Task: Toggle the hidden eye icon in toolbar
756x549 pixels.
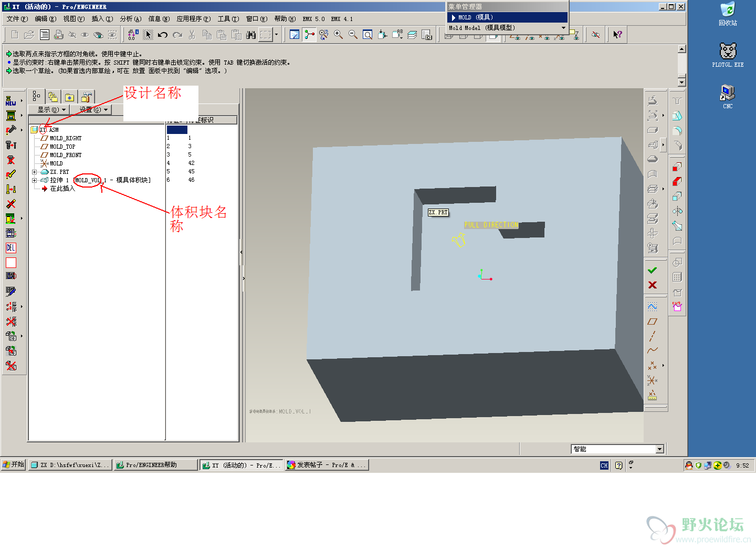Action: coord(72,35)
